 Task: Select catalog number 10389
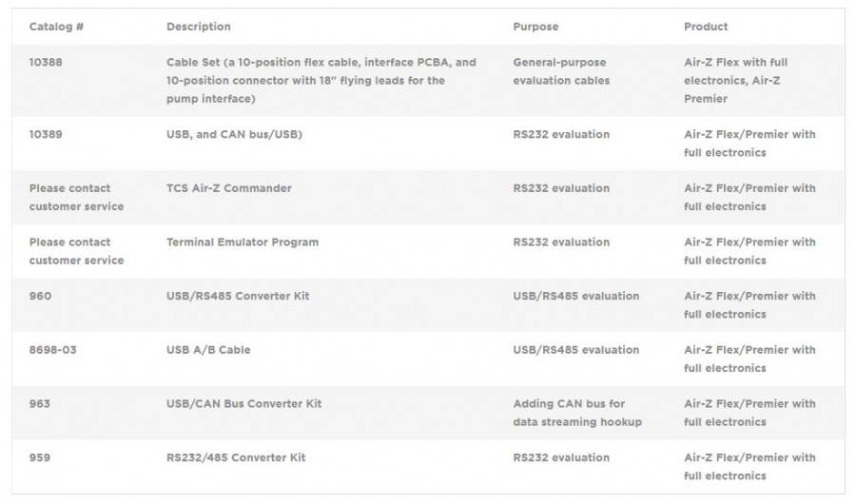click(46, 135)
